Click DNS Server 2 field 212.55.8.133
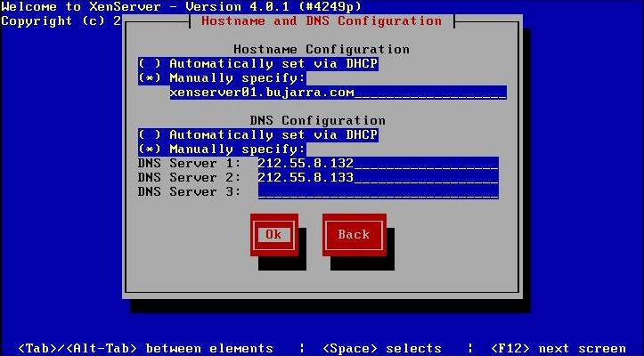The width and height of the screenshot is (644, 356). (379, 177)
